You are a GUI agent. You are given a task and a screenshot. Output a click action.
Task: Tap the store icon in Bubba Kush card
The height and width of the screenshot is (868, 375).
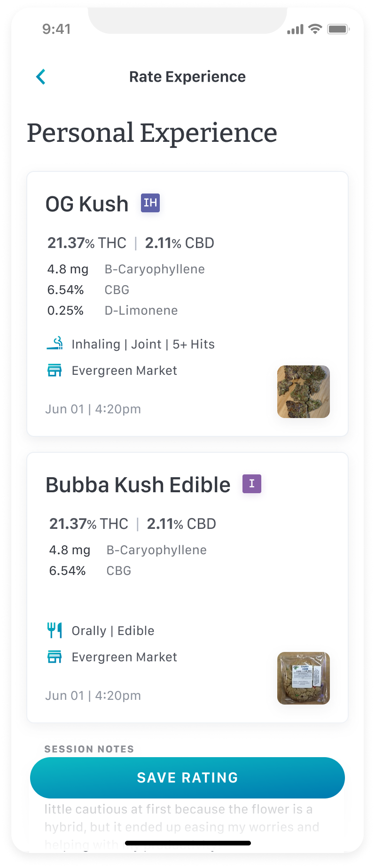click(x=55, y=657)
